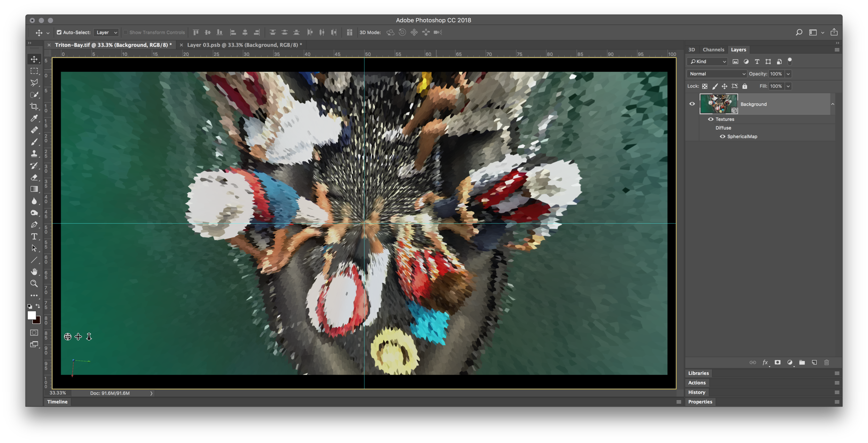Screen dimensions: 868x443
Task: Open the Fill slider dropdown arrow
Action: tap(788, 86)
